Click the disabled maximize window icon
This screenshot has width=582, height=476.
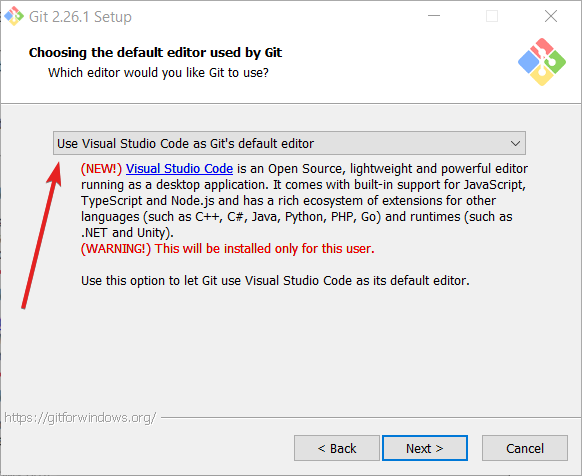[x=492, y=16]
